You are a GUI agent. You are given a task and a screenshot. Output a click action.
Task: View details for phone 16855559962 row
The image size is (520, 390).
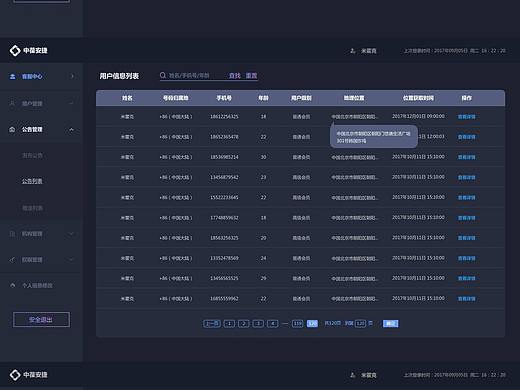pos(466,299)
